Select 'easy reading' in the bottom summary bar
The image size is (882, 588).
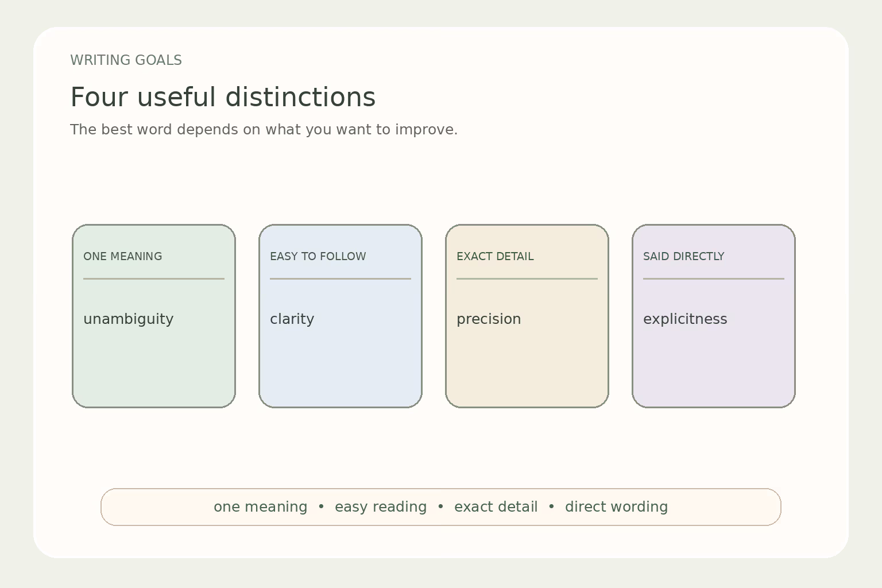[381, 507]
